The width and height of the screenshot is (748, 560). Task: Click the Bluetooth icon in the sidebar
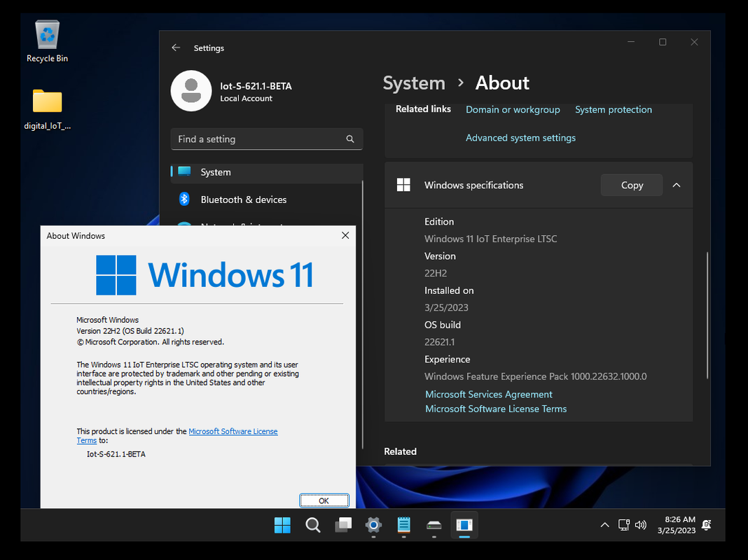pos(184,199)
